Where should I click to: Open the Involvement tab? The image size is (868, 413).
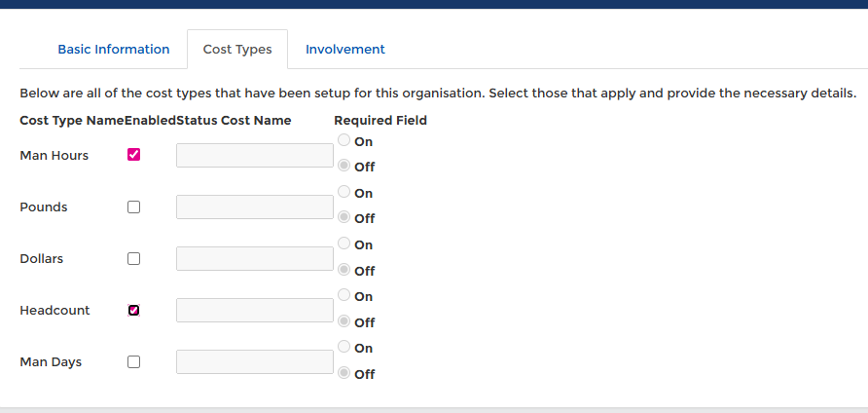pos(344,49)
